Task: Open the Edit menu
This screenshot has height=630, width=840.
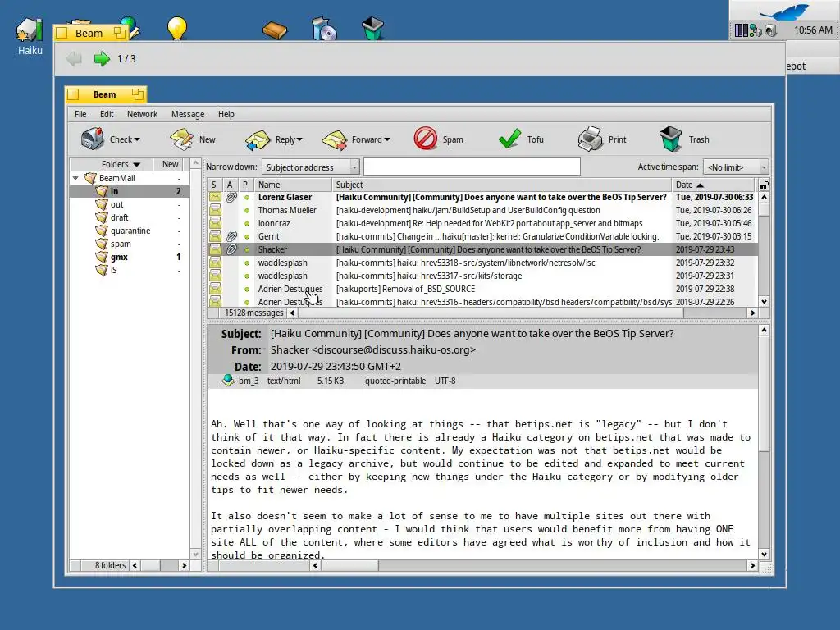Action: 107,114
